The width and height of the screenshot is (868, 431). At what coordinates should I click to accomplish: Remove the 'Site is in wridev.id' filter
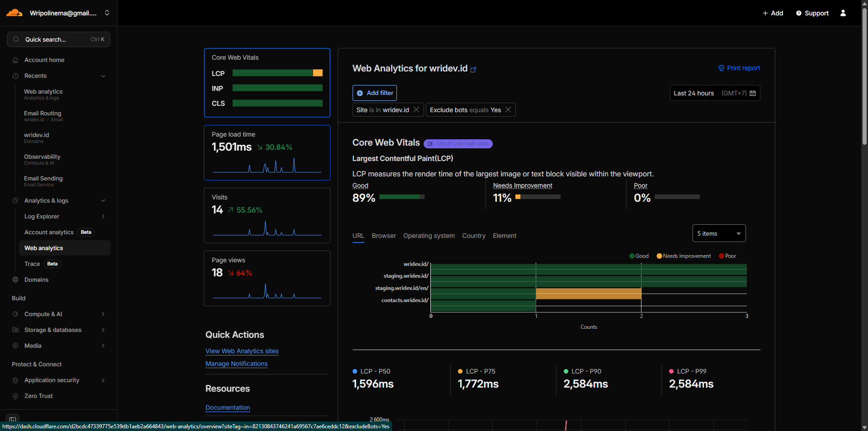416,110
